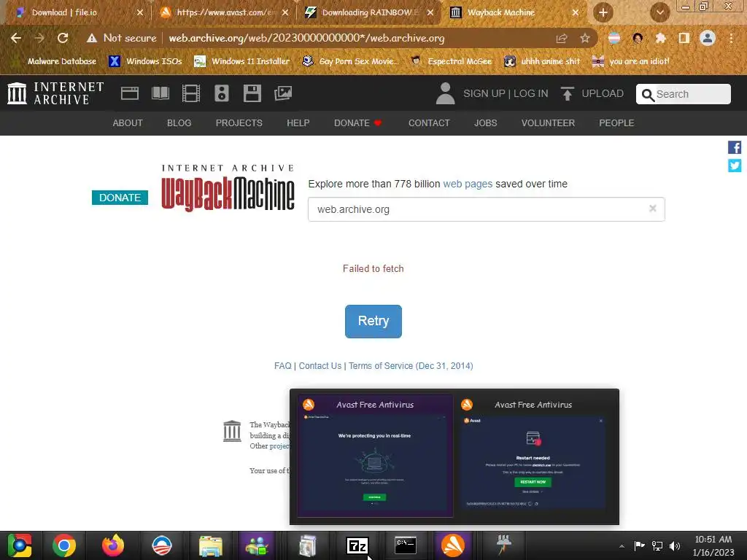Open Windows ISOs bookmark
Viewport: 747px width, 560px height.
coord(145,61)
